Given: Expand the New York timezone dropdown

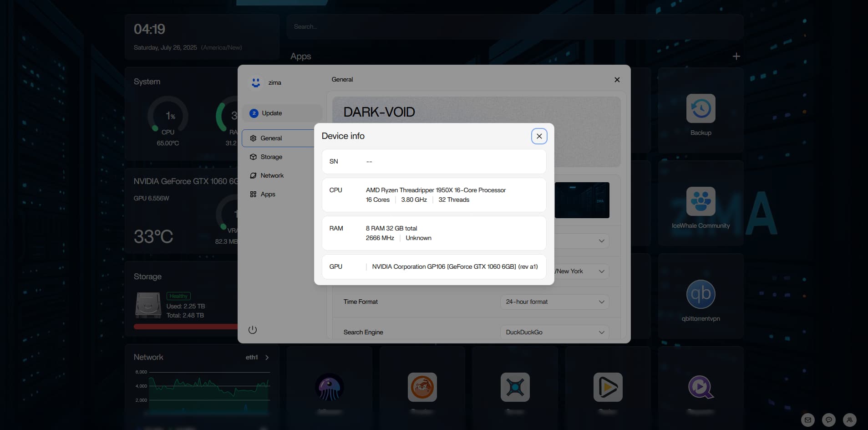Looking at the screenshot, I should pos(581,271).
